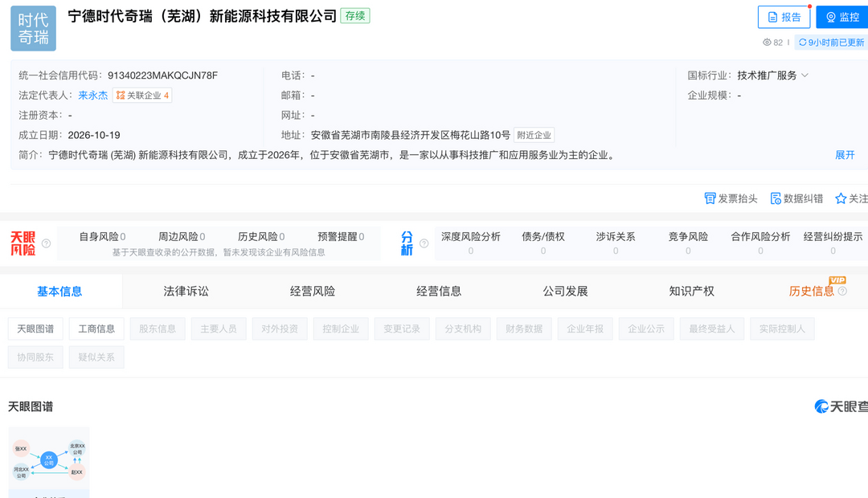Switch to 知识产权 tab
Image resolution: width=868 pixels, height=498 pixels.
692,291
